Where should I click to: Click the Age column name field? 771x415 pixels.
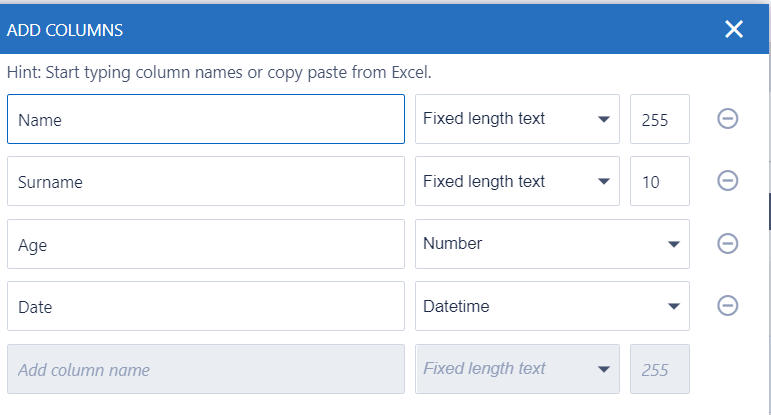coord(205,244)
